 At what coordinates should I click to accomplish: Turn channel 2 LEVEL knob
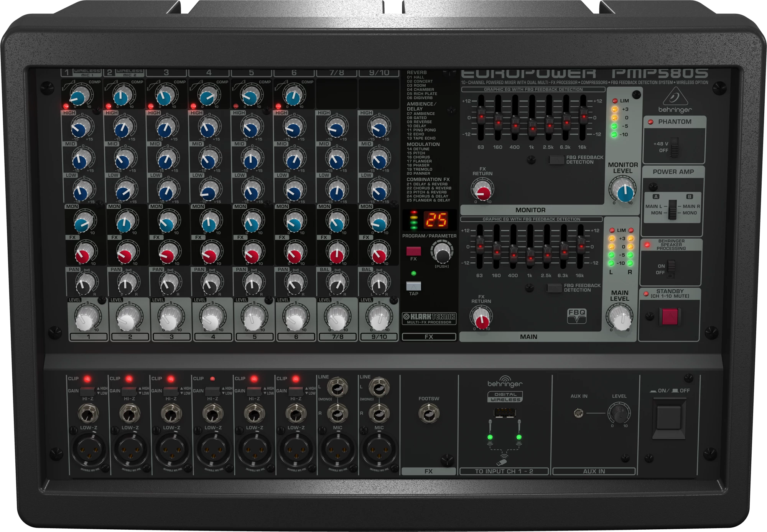127,319
